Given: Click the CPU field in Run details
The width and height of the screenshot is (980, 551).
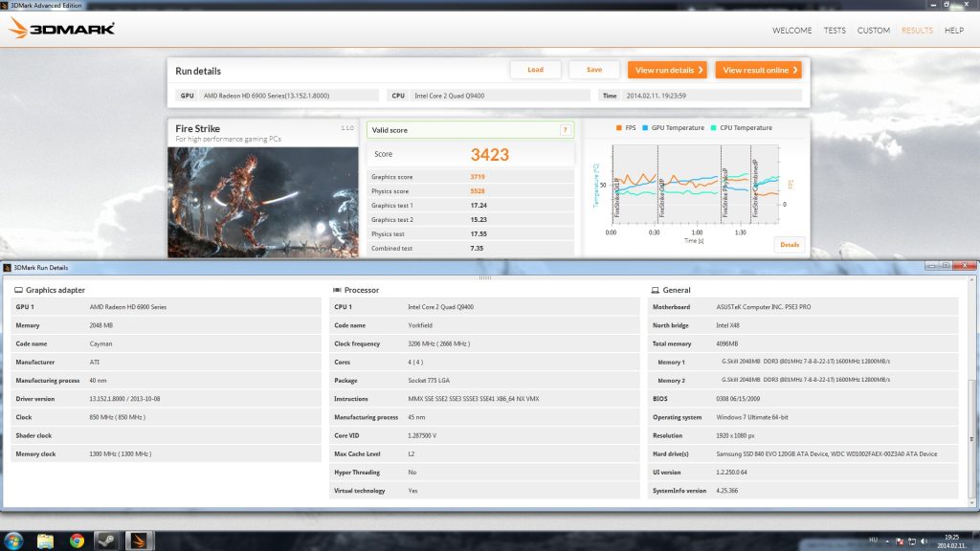Looking at the screenshot, I should (489, 96).
